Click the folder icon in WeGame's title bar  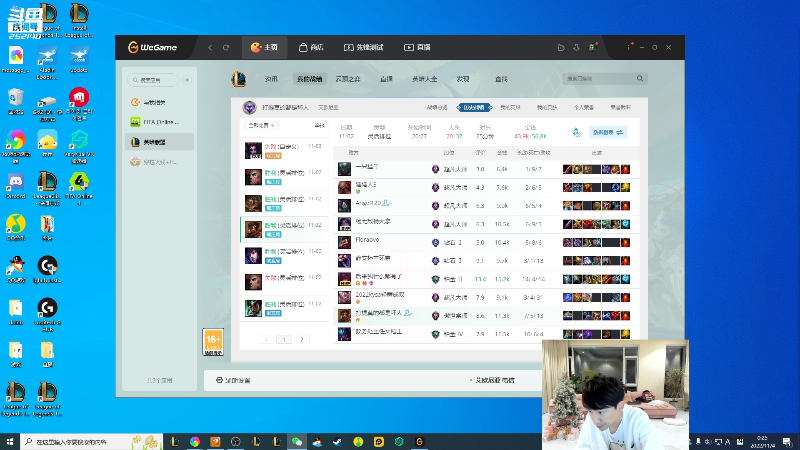(x=561, y=47)
